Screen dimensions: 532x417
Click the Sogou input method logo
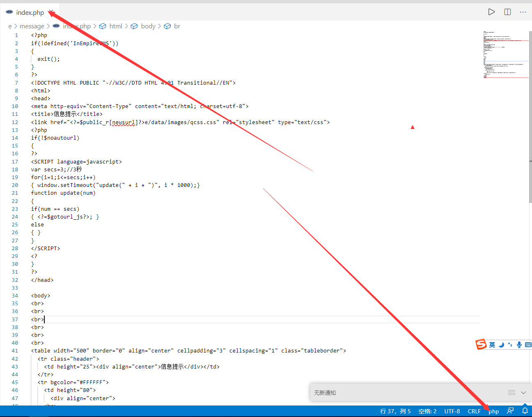[x=481, y=344]
